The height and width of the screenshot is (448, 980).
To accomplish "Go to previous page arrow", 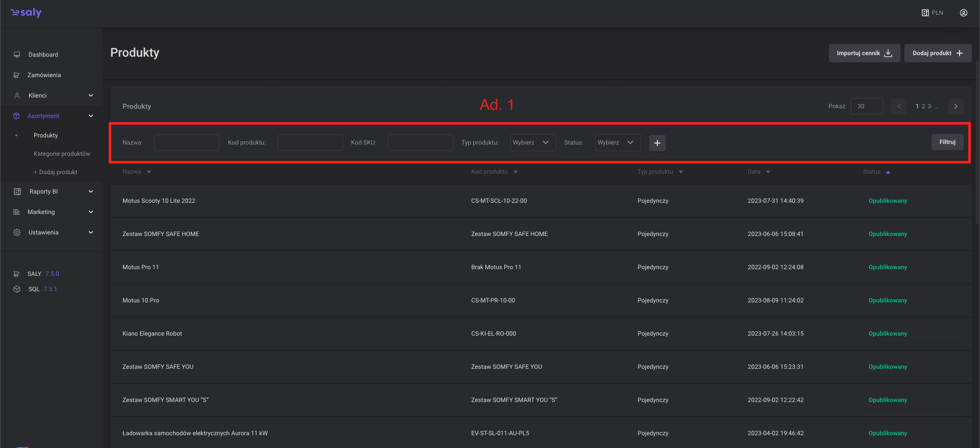I will pos(899,106).
